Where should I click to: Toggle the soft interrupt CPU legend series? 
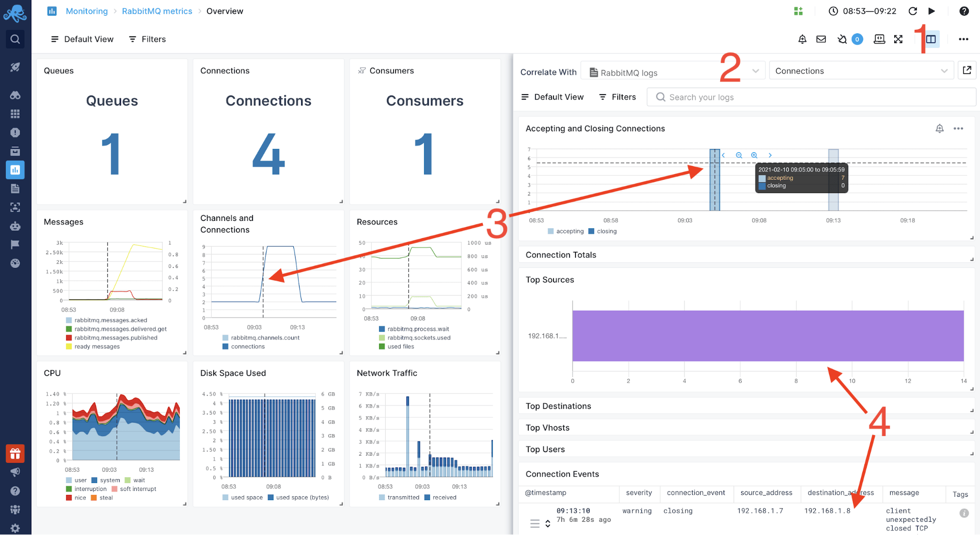pyautogui.click(x=134, y=489)
